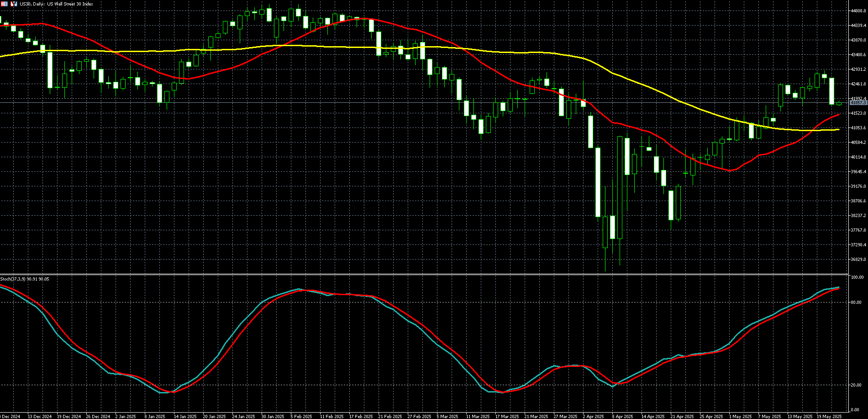The image size is (868, 419).
Task: Click the 11 Feb 2025 date label
Action: (x=331, y=416)
